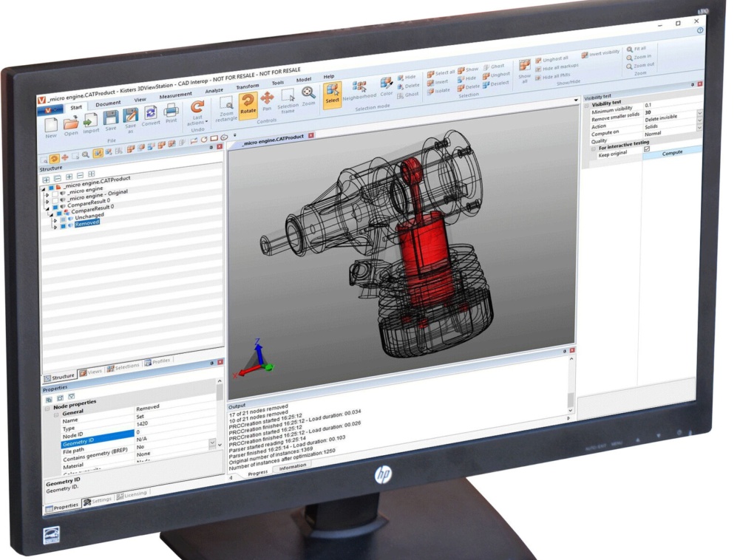Click Zoom in on the ribbon
The width and height of the screenshot is (740, 560).
click(639, 57)
